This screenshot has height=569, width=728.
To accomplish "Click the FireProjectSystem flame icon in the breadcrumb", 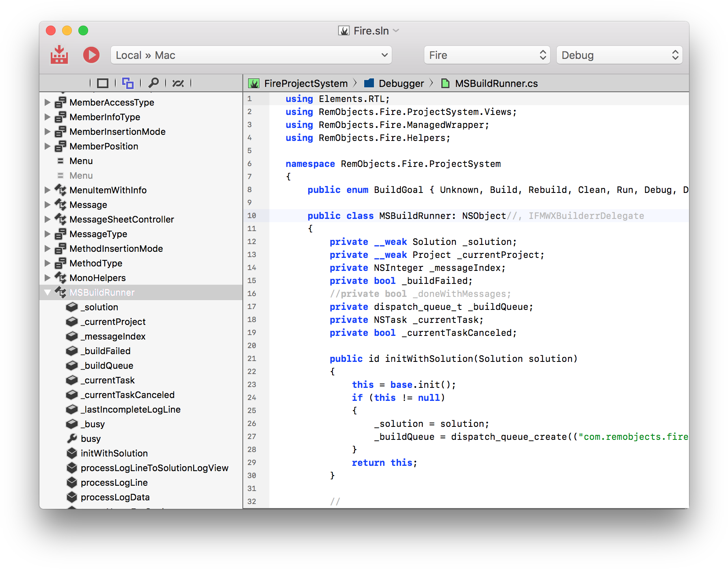I will pos(254,83).
